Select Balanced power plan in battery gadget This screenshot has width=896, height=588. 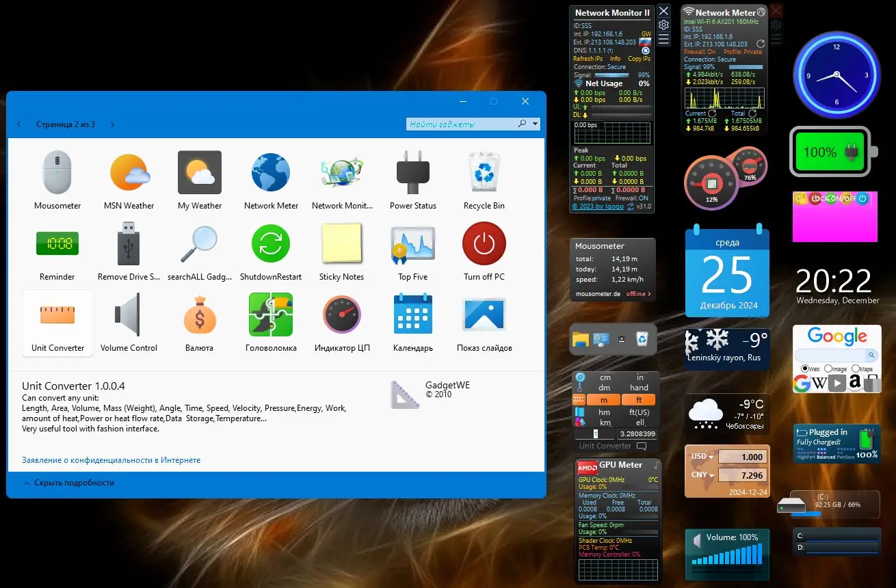pyautogui.click(x=826, y=457)
